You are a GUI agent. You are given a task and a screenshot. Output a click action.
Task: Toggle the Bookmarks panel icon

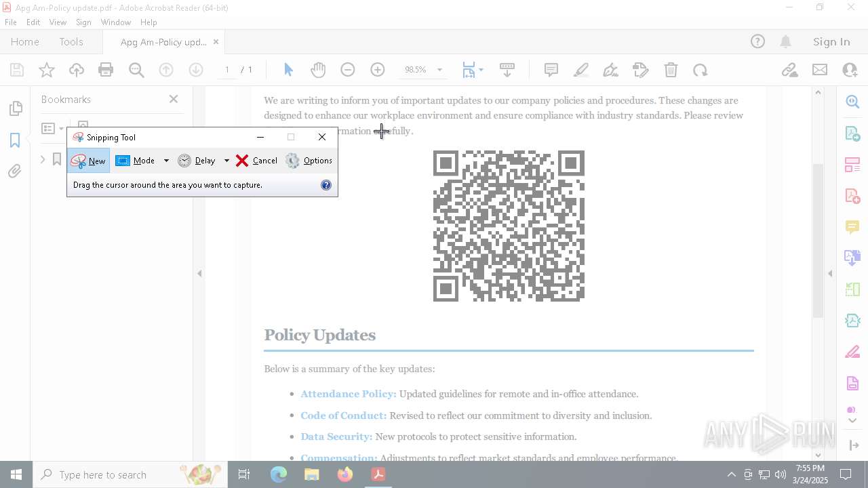point(15,140)
